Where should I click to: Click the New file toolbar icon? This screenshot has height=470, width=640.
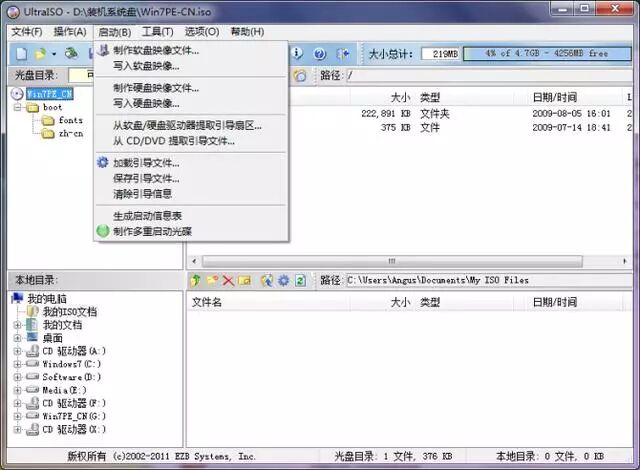pyautogui.click(x=21, y=53)
